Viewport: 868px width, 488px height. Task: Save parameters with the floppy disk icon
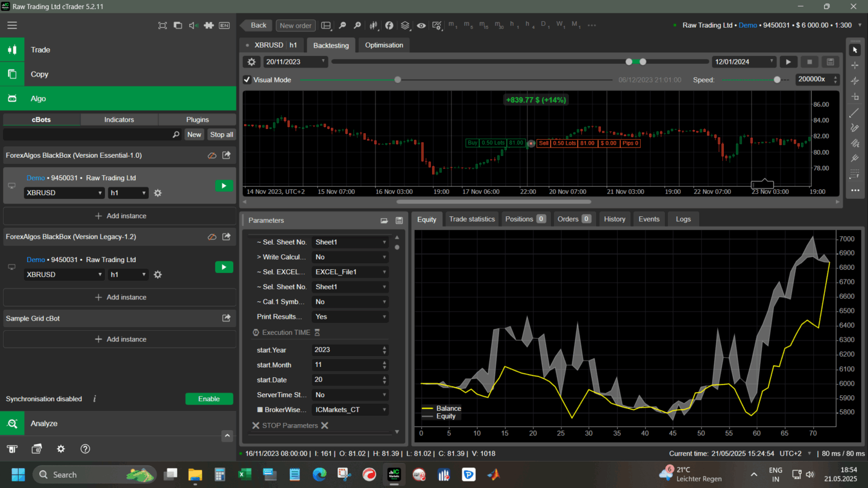click(x=398, y=221)
